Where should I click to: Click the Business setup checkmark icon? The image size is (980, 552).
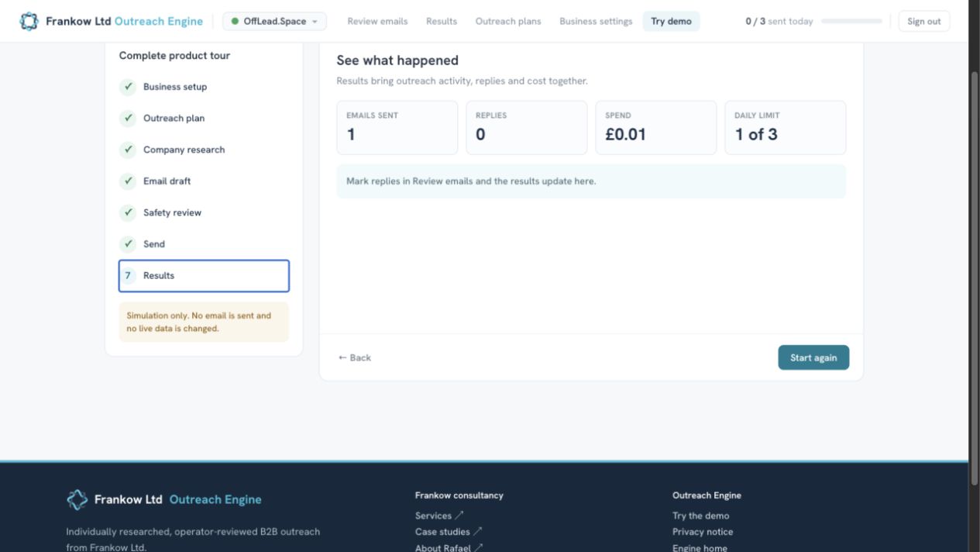coord(129,87)
